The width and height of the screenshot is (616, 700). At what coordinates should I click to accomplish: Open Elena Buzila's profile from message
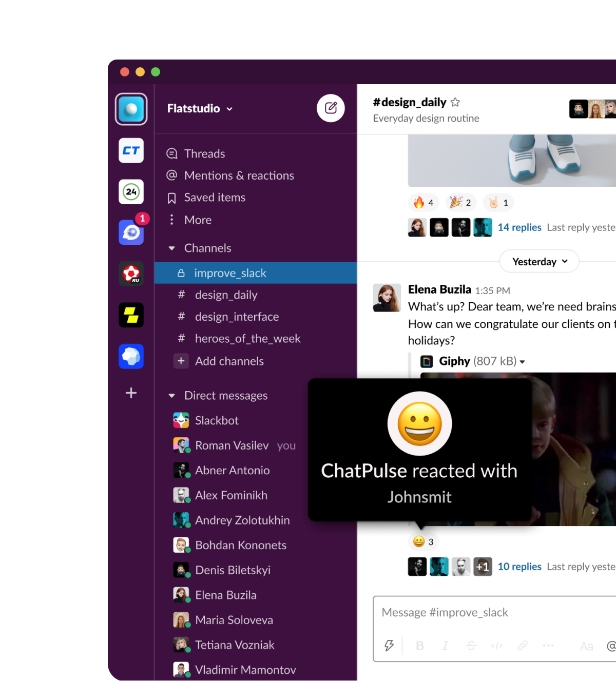[x=439, y=289]
